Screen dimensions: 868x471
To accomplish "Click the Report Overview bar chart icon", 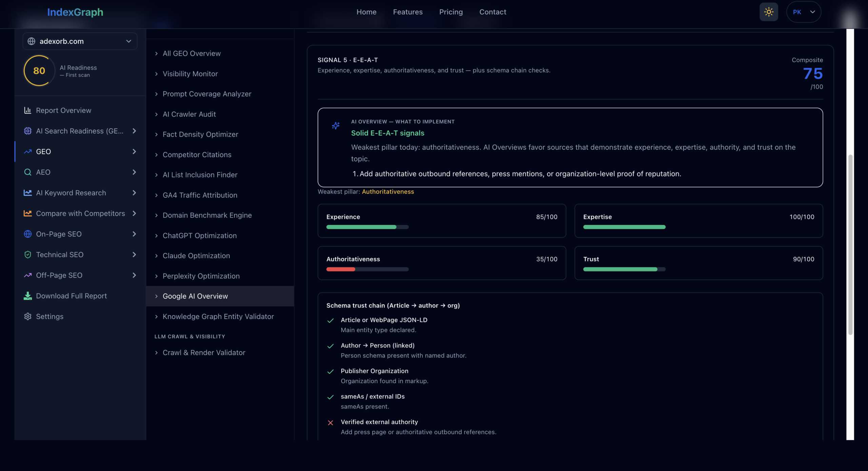I will click(x=27, y=110).
